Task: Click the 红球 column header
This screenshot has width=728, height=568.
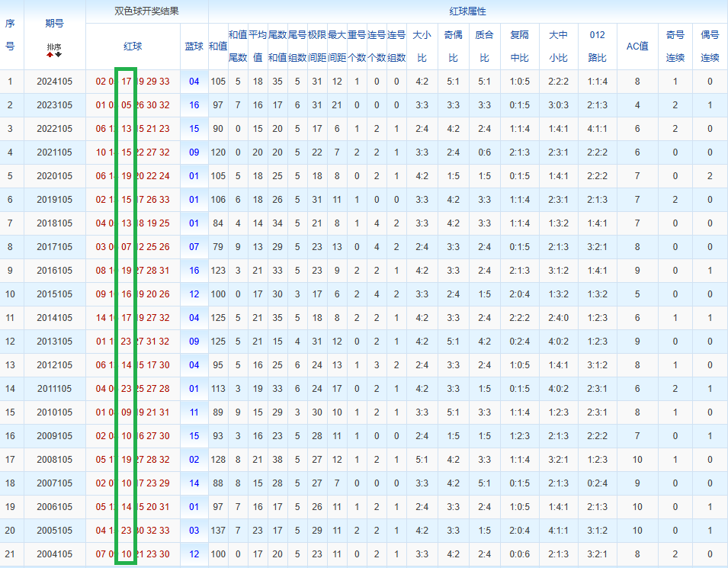Action: [133, 46]
